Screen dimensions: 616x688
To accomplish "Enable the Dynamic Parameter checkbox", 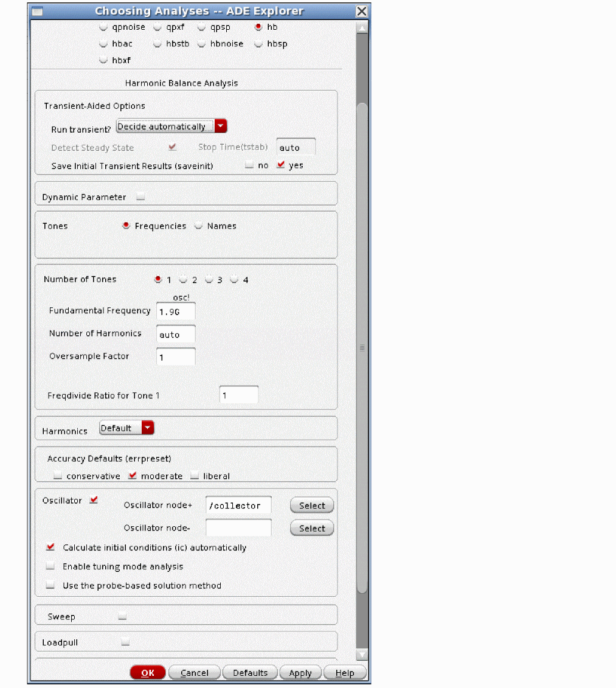I will click(140, 196).
